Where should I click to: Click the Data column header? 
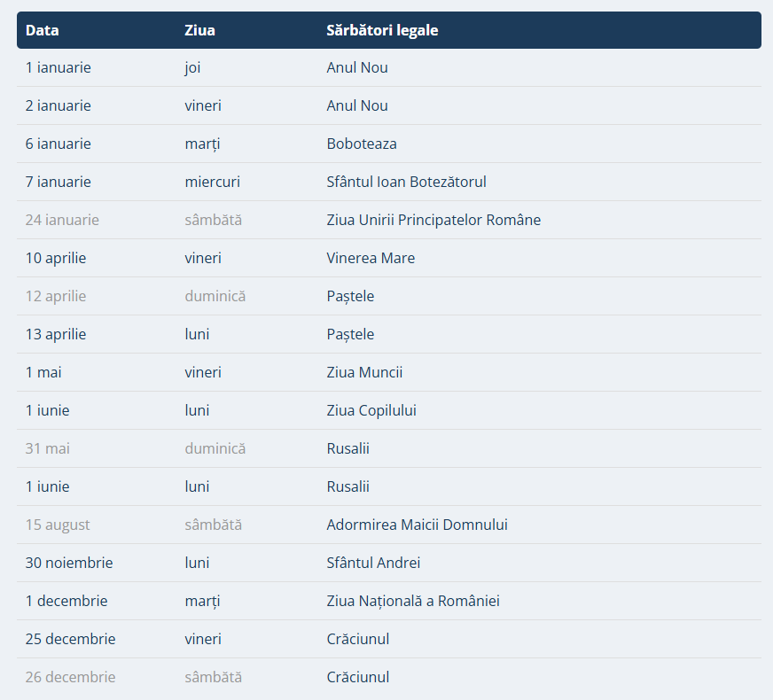[43, 30]
